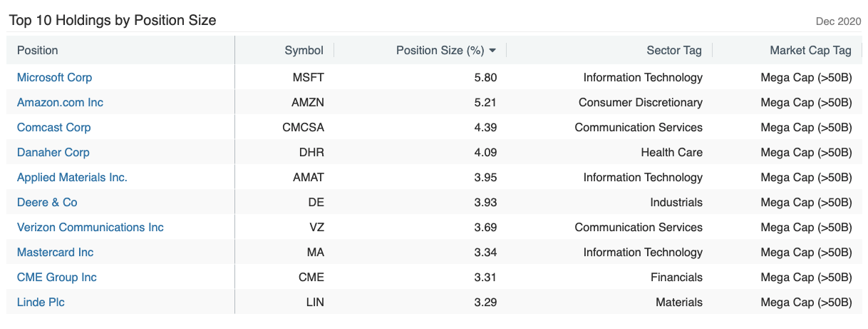Sort by the Market Cap Tag header
This screenshot has width=868, height=329.
pyautogui.click(x=810, y=50)
